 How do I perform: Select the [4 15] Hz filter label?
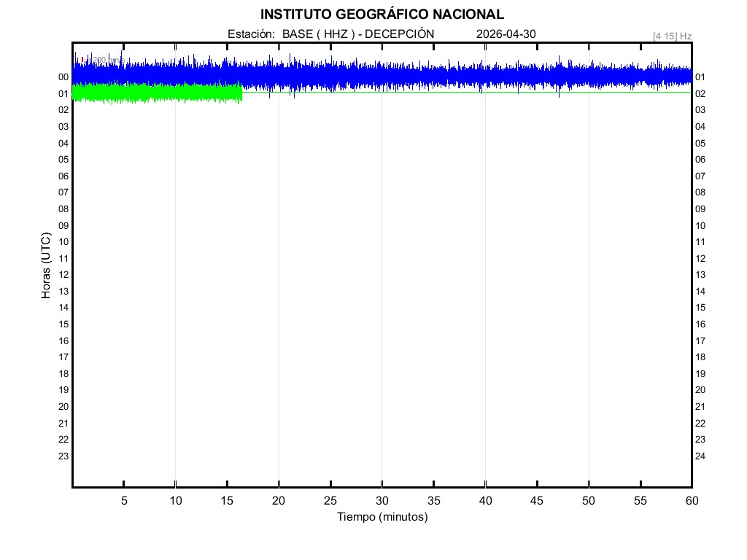[x=672, y=36]
